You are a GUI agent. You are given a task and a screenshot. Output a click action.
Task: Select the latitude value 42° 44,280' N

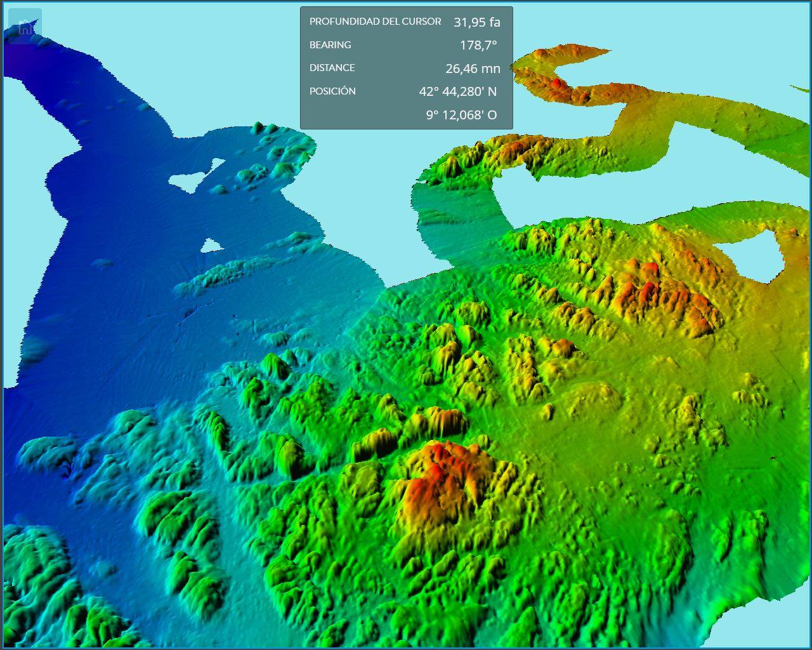click(x=457, y=91)
